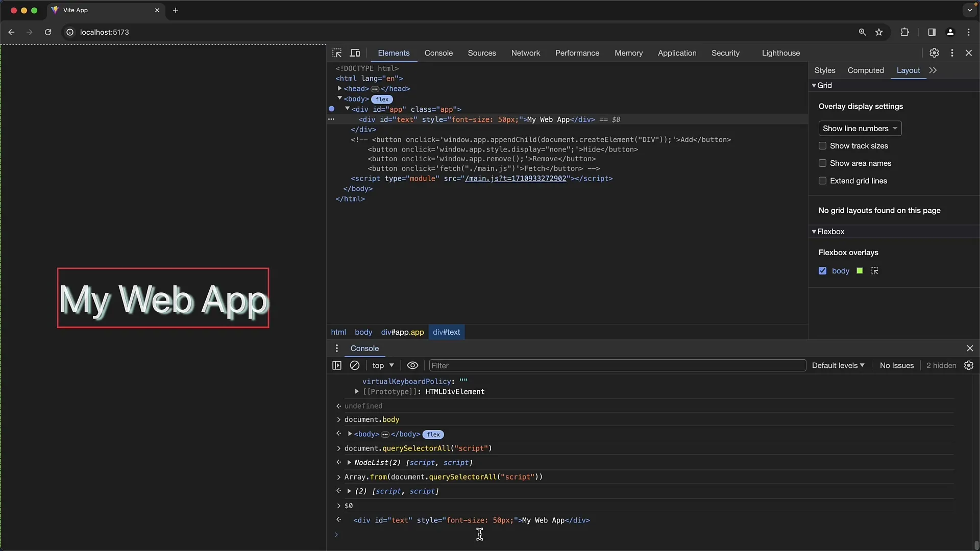This screenshot has width=980, height=551.
Task: Switch to the Console panel tab
Action: click(x=438, y=53)
